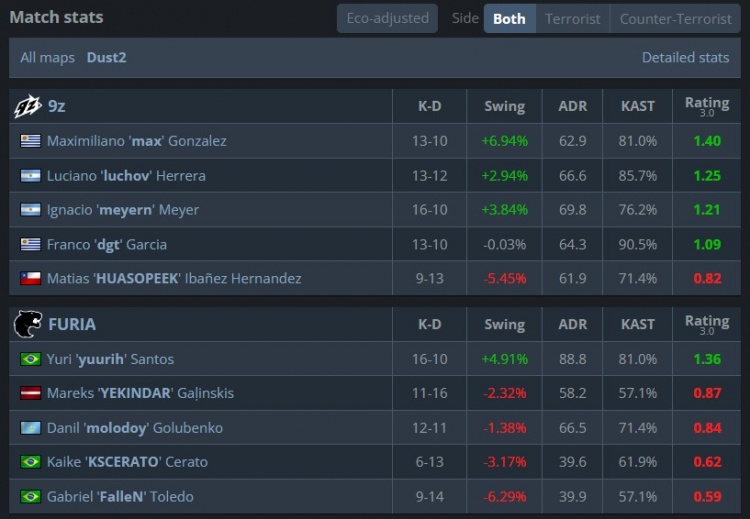Image resolution: width=750 pixels, height=519 pixels.
Task: Click HUASOPEEK's 0.82 rating value
Action: click(x=707, y=278)
